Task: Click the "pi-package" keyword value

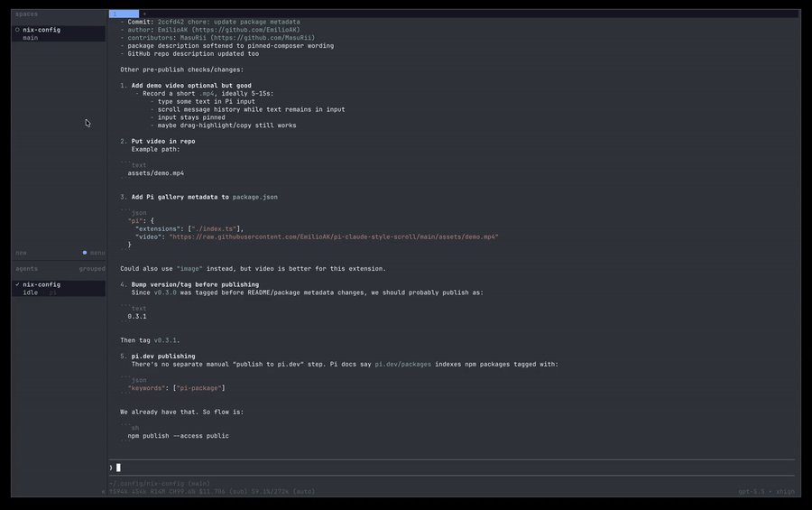Action: click(x=198, y=388)
